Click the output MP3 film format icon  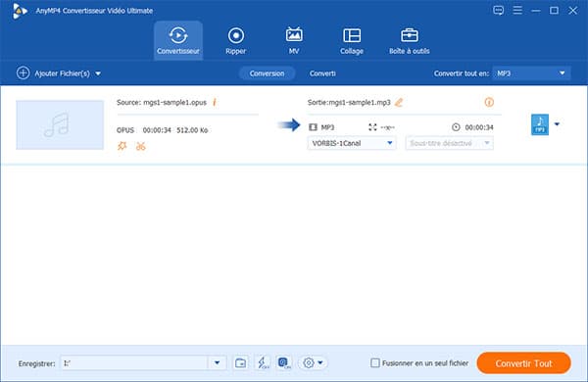click(313, 127)
